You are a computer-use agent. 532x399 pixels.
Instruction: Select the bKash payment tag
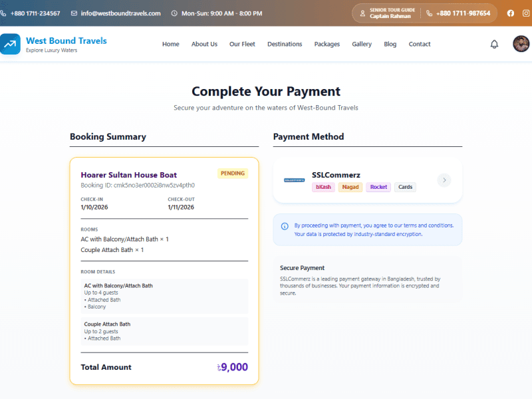point(323,187)
